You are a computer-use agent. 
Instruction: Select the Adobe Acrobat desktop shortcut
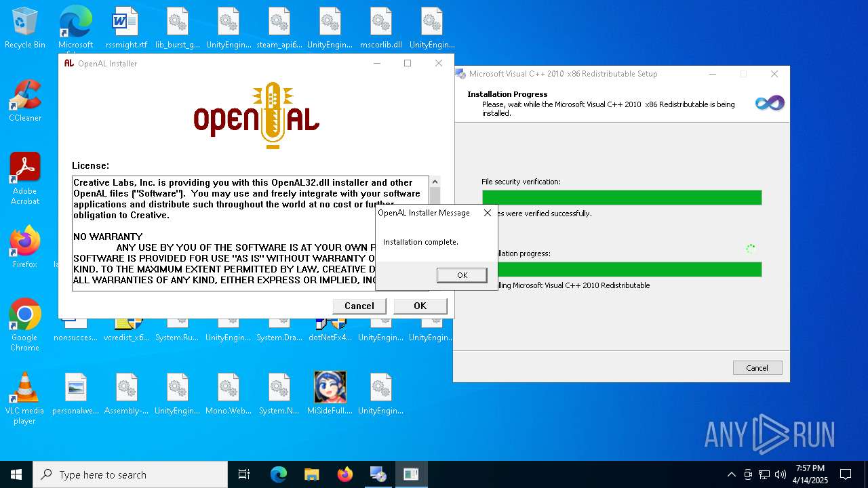point(25,179)
